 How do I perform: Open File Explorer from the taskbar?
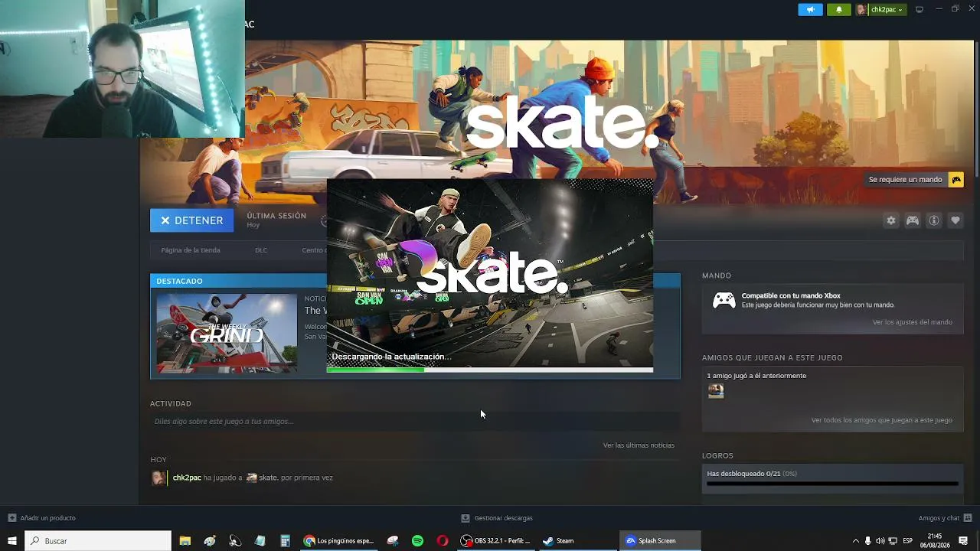(x=185, y=541)
